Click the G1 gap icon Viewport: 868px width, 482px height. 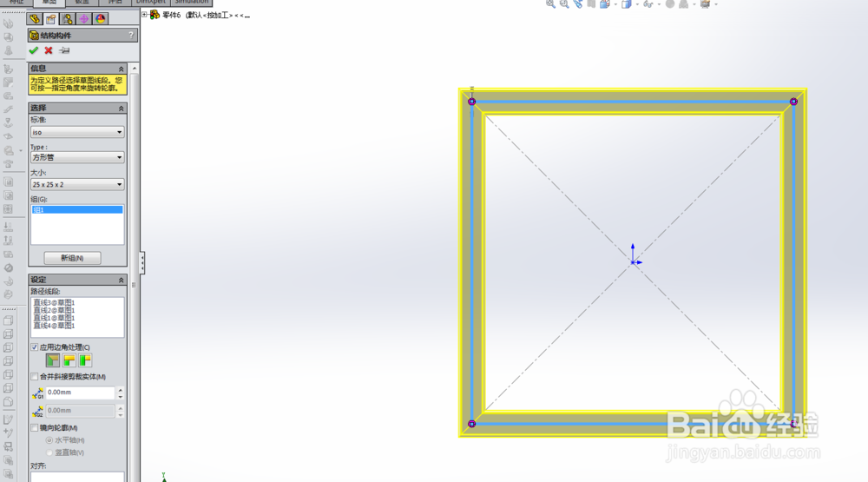[37, 393]
